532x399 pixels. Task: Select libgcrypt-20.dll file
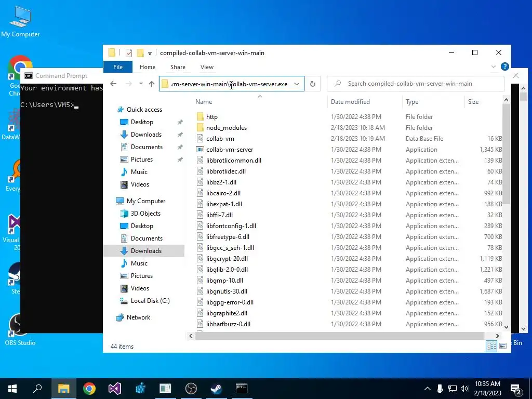227,259
